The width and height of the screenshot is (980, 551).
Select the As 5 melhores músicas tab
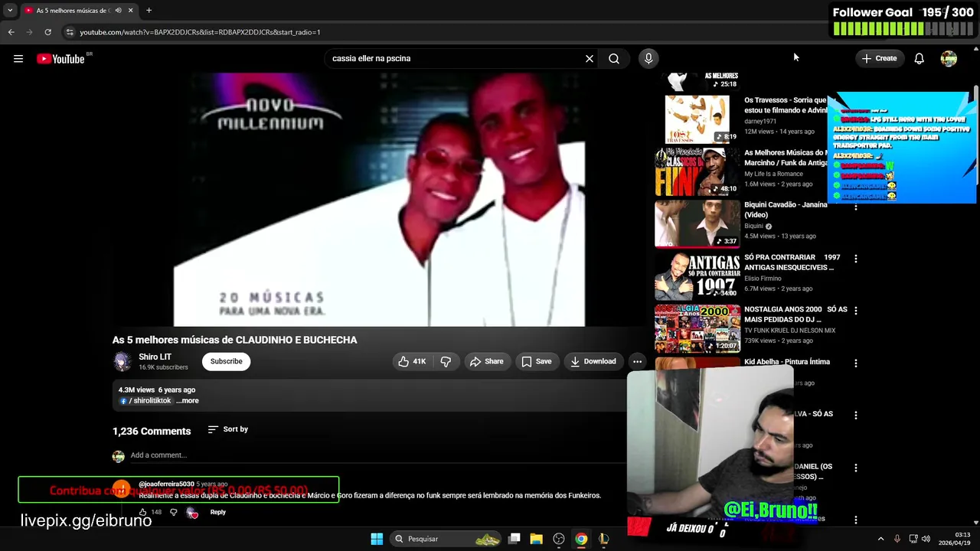pos(73,11)
